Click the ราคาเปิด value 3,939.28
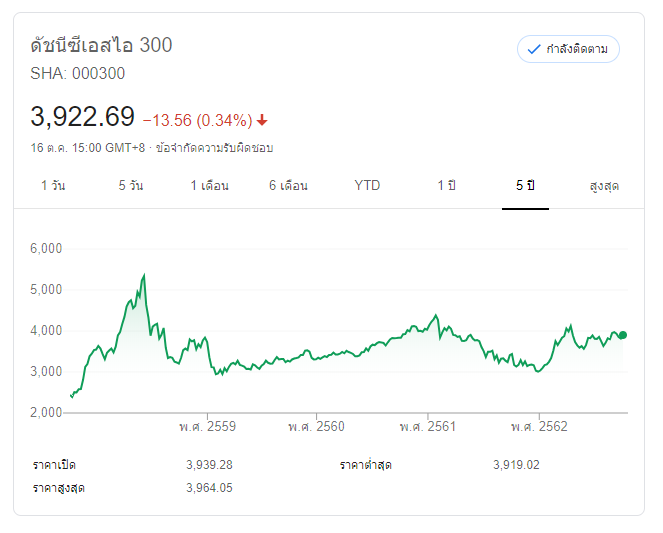Screen dimensions: 663x533 point(209,465)
